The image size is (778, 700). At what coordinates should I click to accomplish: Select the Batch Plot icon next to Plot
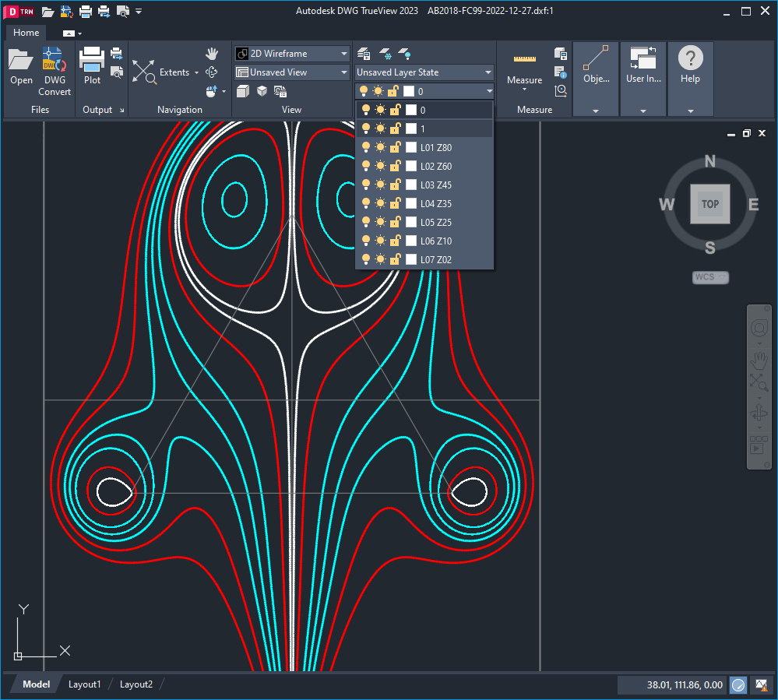[115, 52]
